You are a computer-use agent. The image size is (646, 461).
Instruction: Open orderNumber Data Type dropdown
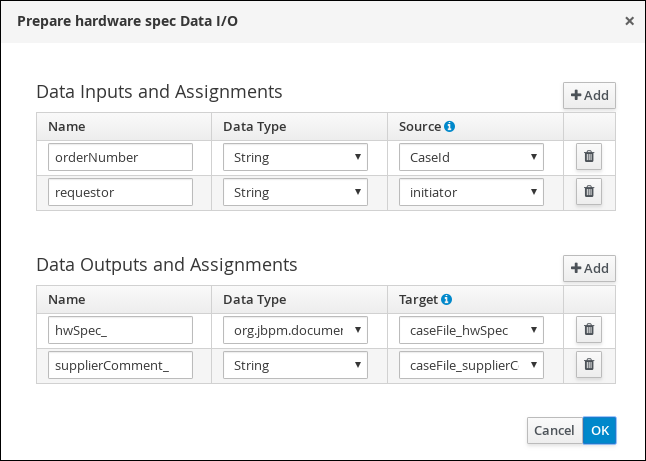295,157
